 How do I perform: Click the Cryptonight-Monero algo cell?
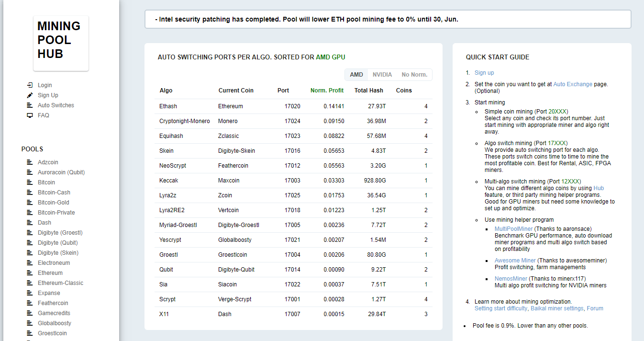point(185,121)
